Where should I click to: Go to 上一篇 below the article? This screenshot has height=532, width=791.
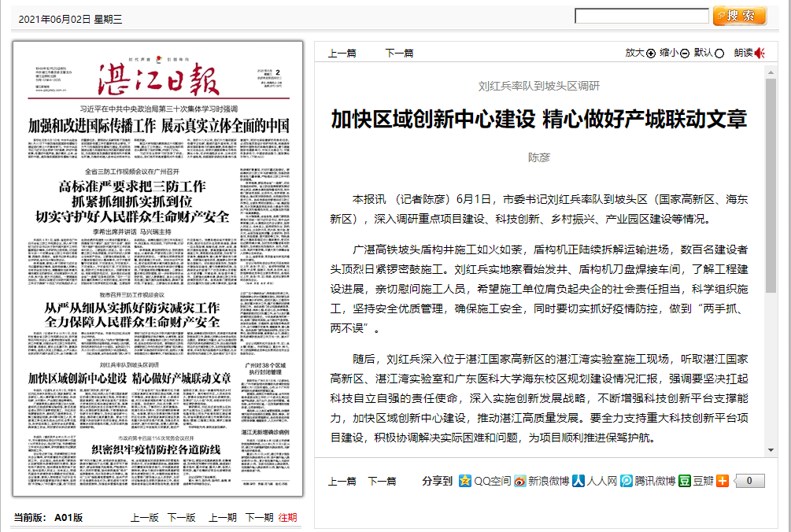[x=342, y=481]
